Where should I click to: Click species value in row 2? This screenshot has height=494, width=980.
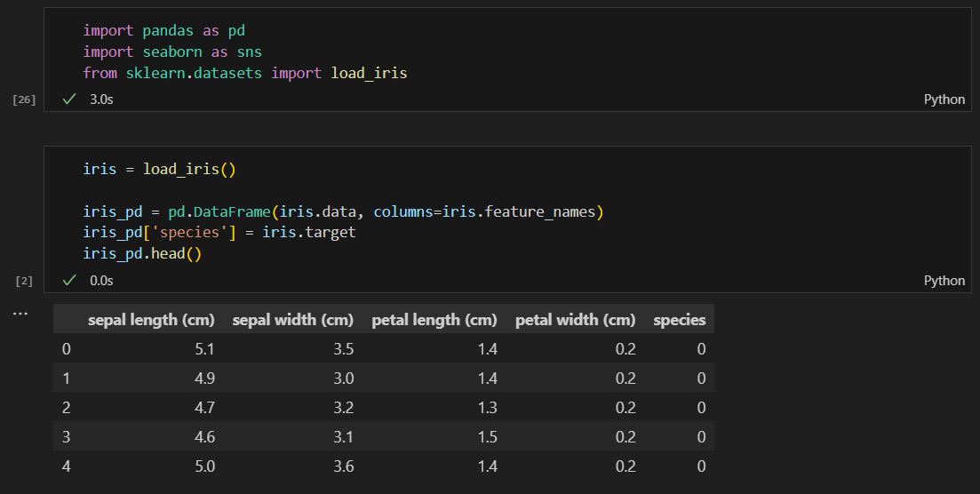pyautogui.click(x=701, y=408)
